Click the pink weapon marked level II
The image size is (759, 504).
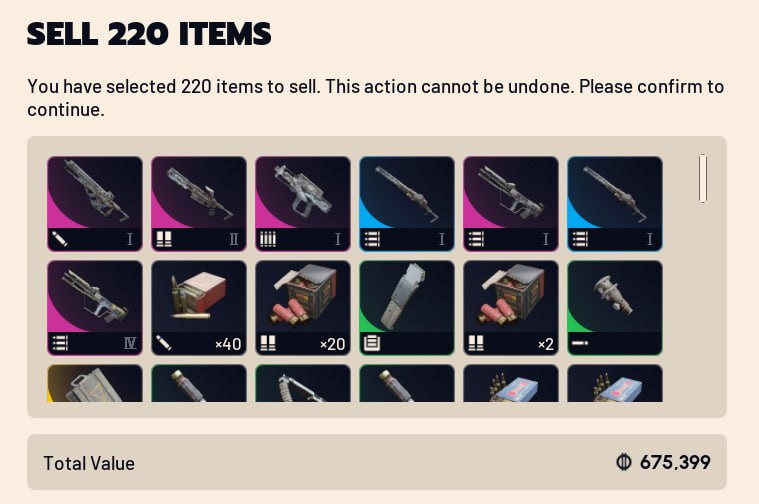click(199, 204)
